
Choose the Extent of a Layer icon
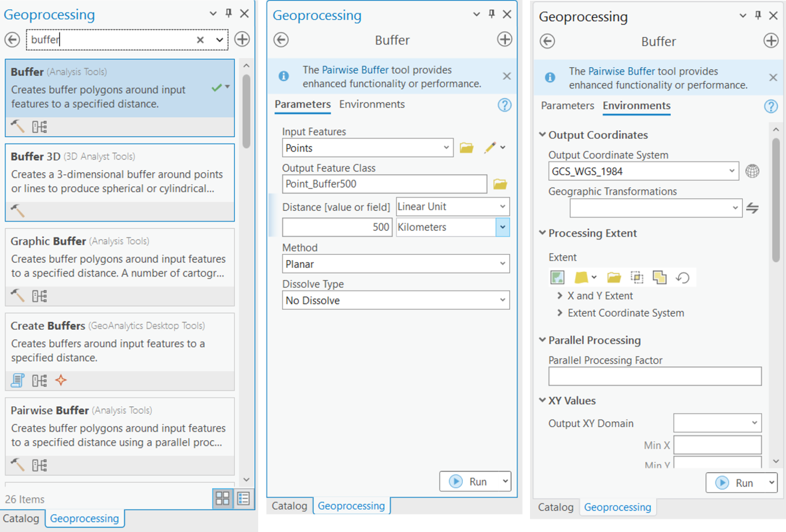click(x=577, y=277)
